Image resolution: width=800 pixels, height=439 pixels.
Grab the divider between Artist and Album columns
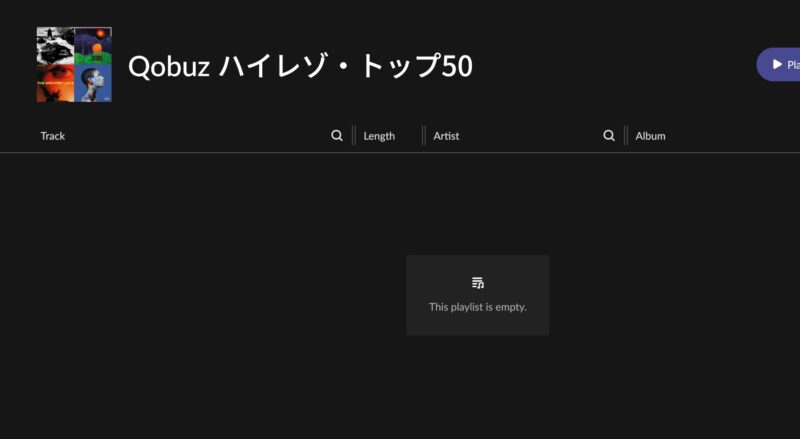pos(626,136)
